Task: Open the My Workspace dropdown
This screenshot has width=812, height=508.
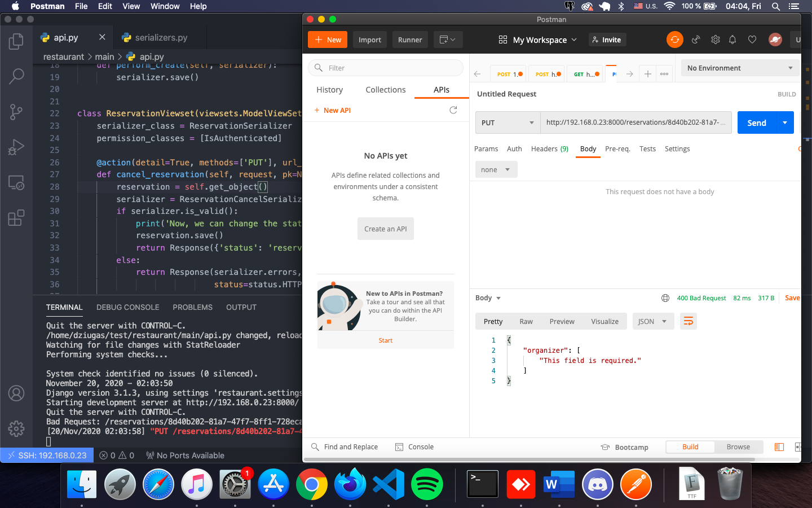Action: pos(538,40)
